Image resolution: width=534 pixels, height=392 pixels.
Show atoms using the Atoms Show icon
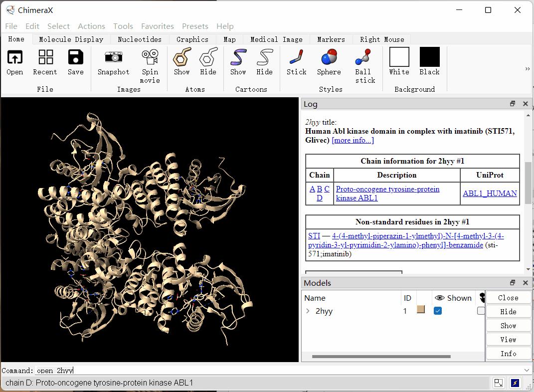181,58
